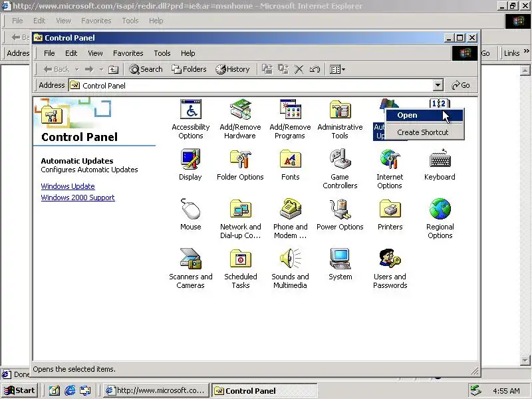The width and height of the screenshot is (532, 399).
Task: Follow the Windows Update link
Action: 68,186
